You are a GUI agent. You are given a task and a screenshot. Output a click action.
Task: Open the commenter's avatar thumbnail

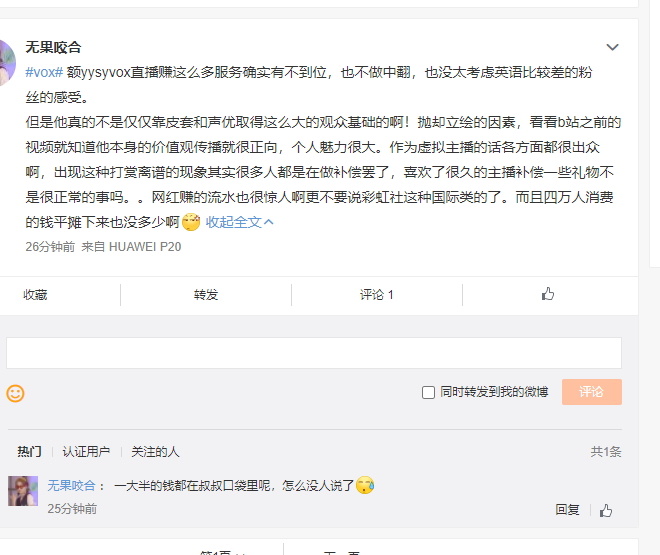[23, 491]
